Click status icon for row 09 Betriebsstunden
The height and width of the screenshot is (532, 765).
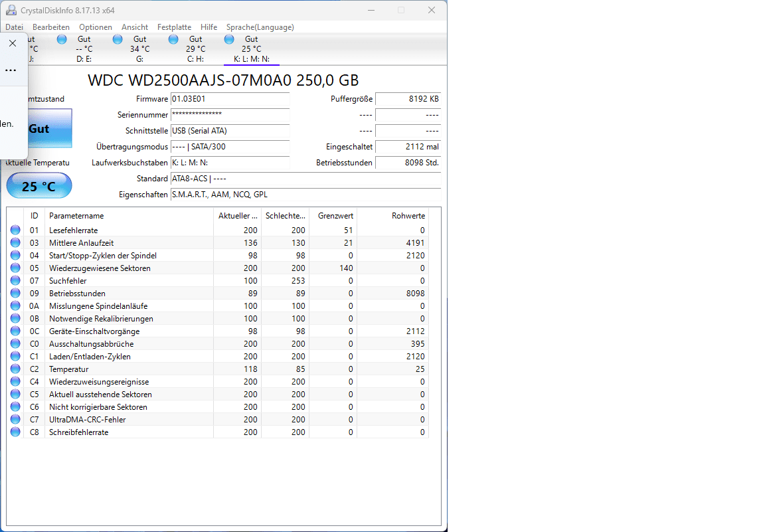16,294
